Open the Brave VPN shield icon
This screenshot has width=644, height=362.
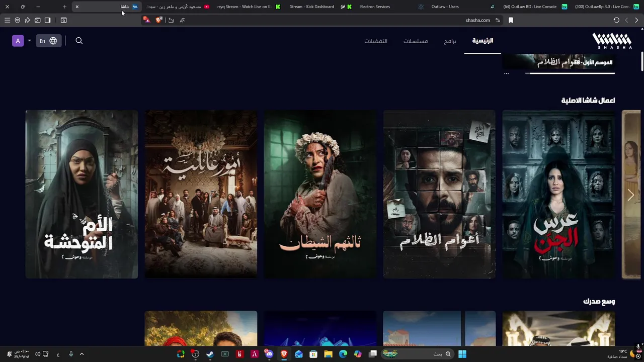pos(17,20)
